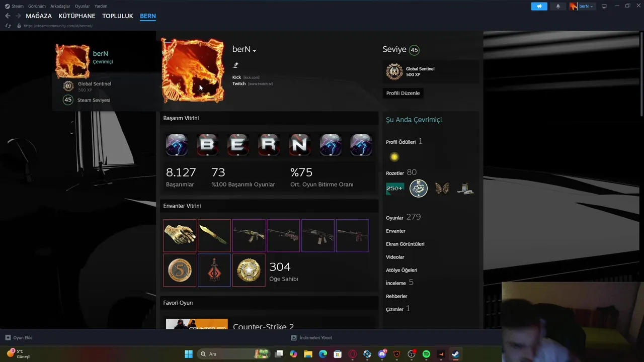
Task: Open the Rehberler link
Action: click(x=396, y=296)
